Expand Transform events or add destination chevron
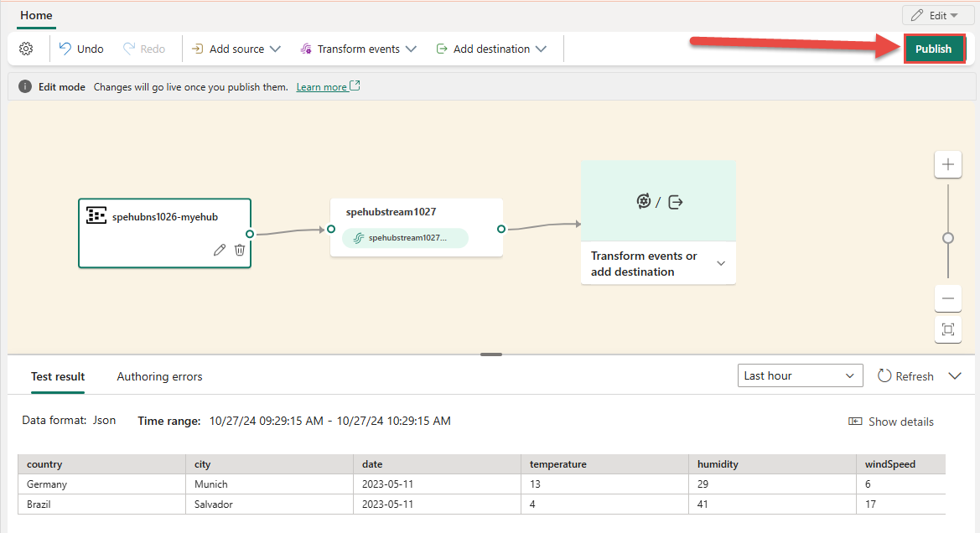Image resolution: width=980 pixels, height=533 pixels. (721, 264)
